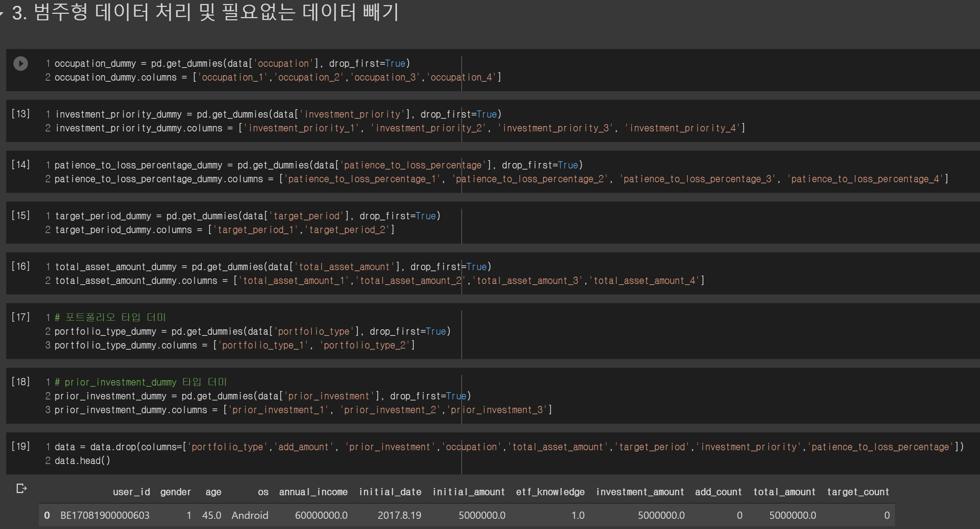This screenshot has height=529, width=980.
Task: Select cell BE17081900000603 in output table
Action: (x=105, y=515)
